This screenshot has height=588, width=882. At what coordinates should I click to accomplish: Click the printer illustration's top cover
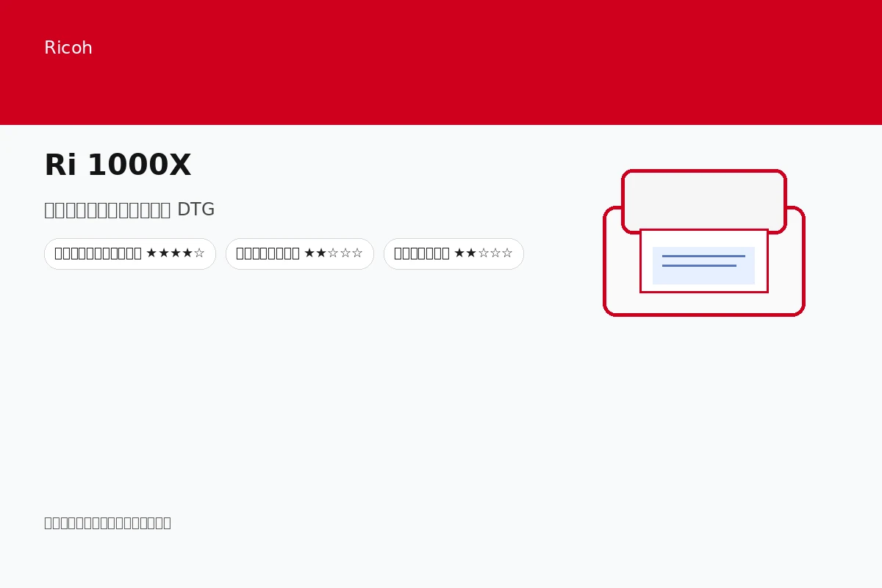(x=704, y=201)
